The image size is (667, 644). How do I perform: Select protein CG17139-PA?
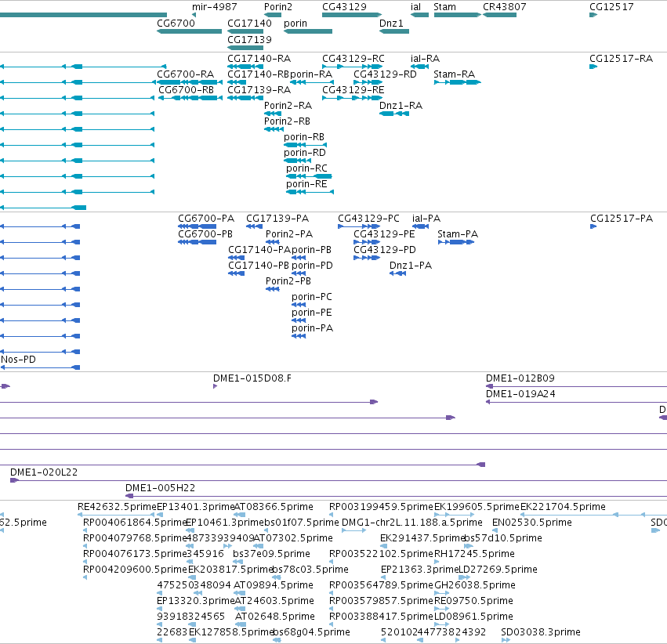255,226
